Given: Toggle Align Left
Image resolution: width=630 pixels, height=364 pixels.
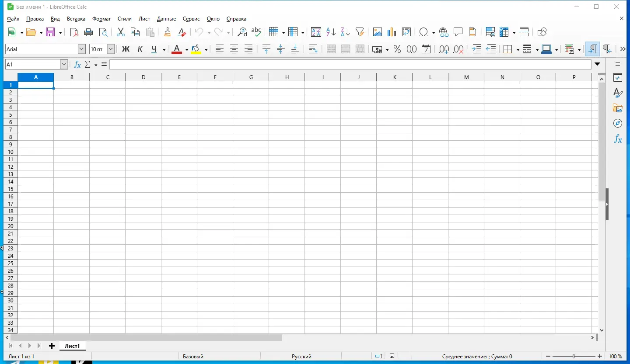Looking at the screenshot, I should pyautogui.click(x=220, y=49).
